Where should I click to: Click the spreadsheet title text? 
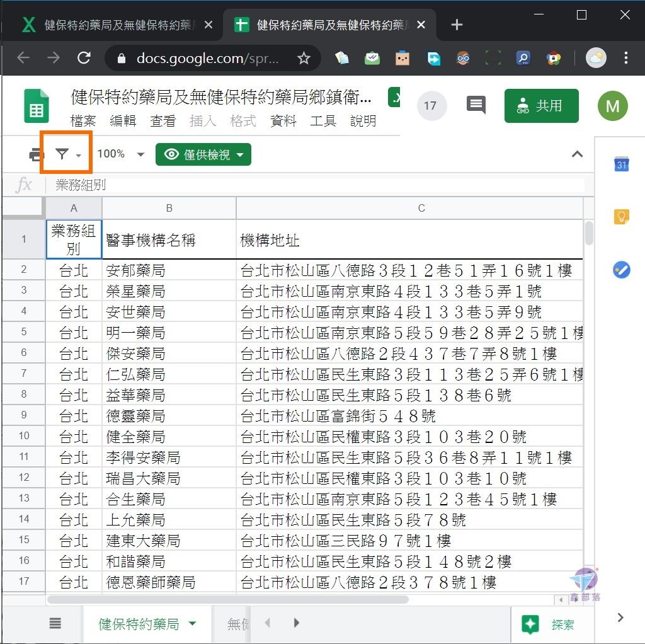(221, 97)
